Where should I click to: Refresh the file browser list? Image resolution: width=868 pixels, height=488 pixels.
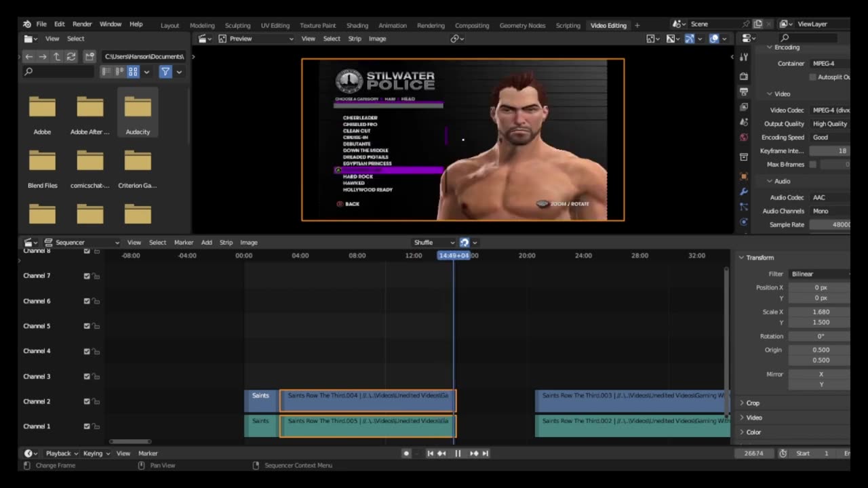(71, 56)
